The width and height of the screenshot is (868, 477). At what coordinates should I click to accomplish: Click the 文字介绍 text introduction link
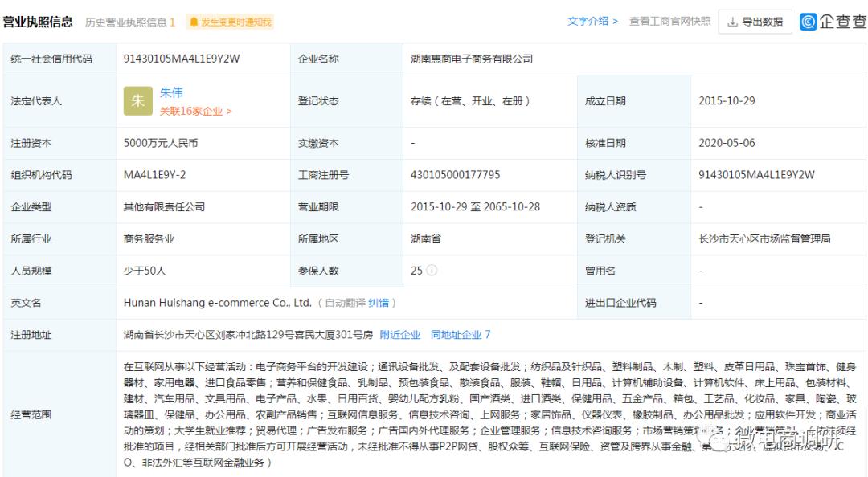[x=587, y=22]
